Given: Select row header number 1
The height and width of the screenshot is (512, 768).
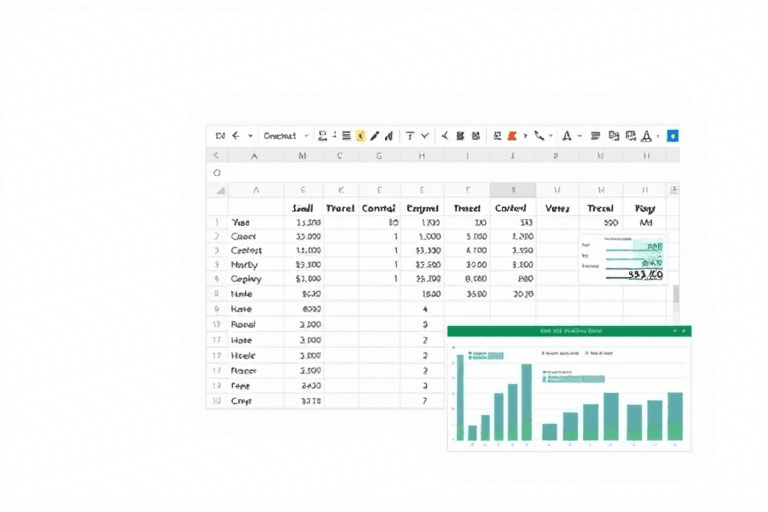Looking at the screenshot, I should click(216, 223).
